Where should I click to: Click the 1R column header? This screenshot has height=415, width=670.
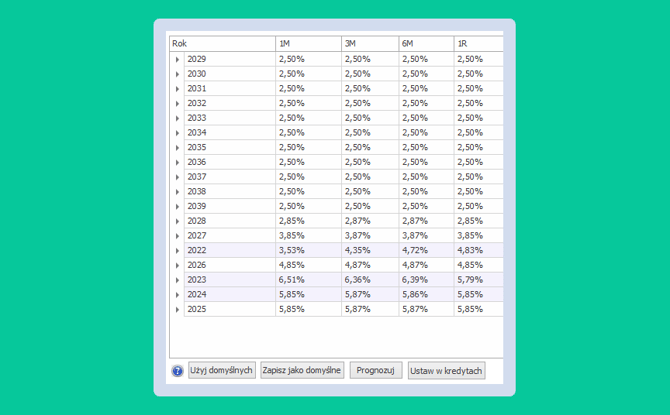coord(479,44)
